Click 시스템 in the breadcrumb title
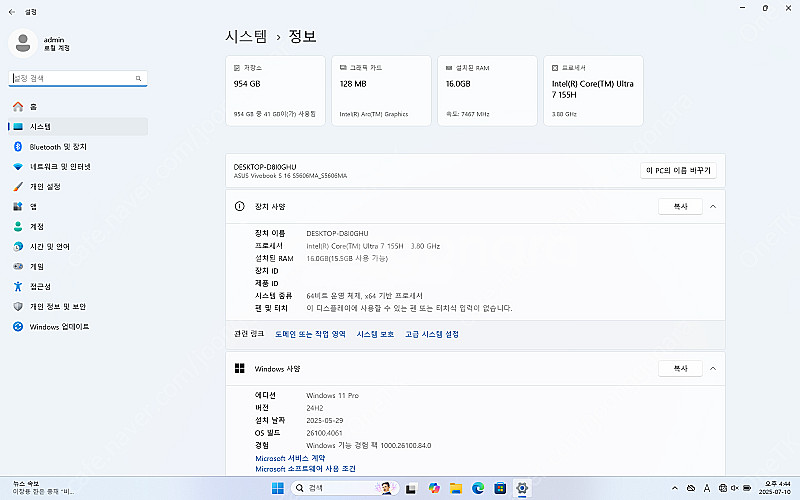Viewport: 800px width, 500px height. pyautogui.click(x=246, y=36)
